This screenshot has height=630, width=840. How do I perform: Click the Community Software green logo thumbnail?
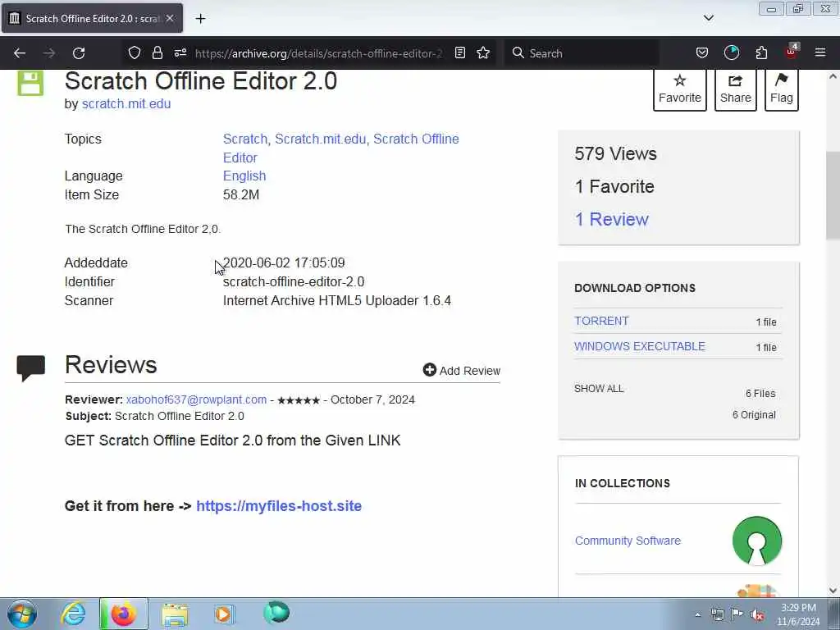click(757, 541)
